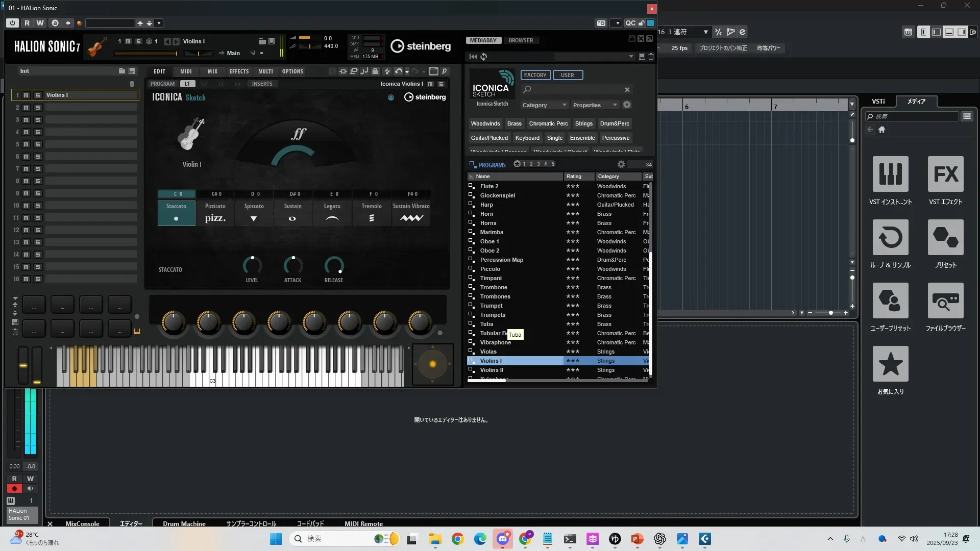Screen dimensions: 980x551
Task: Select the Tremolo articulation icon
Action: point(371,218)
